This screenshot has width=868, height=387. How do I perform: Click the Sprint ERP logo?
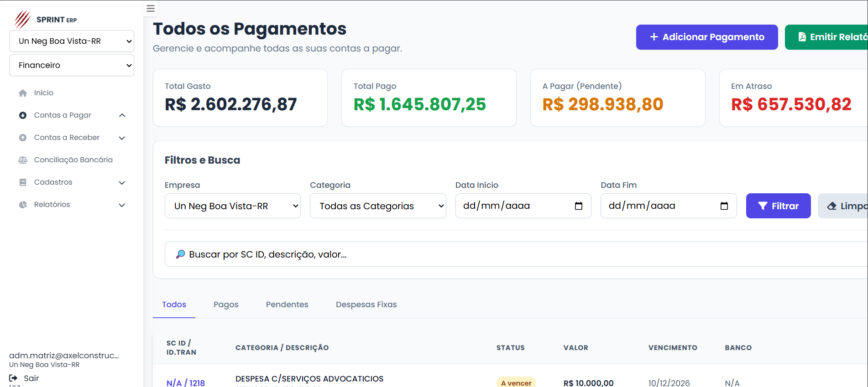[x=23, y=20]
